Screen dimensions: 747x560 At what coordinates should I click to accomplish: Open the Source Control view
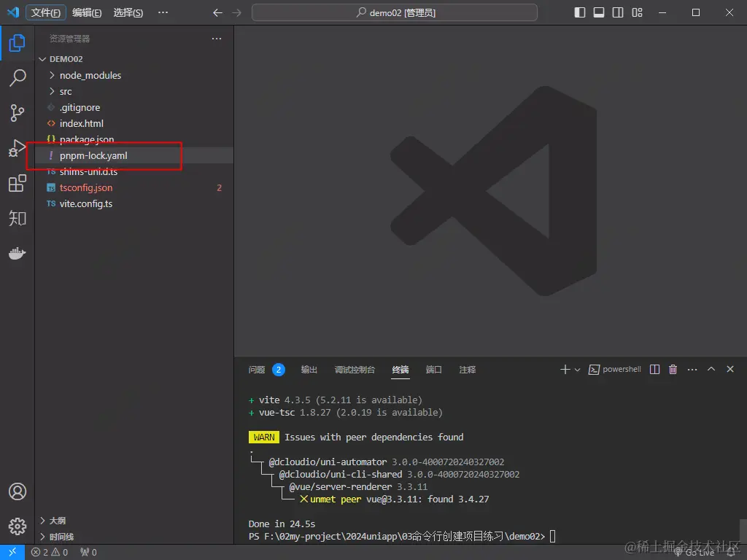click(x=18, y=113)
